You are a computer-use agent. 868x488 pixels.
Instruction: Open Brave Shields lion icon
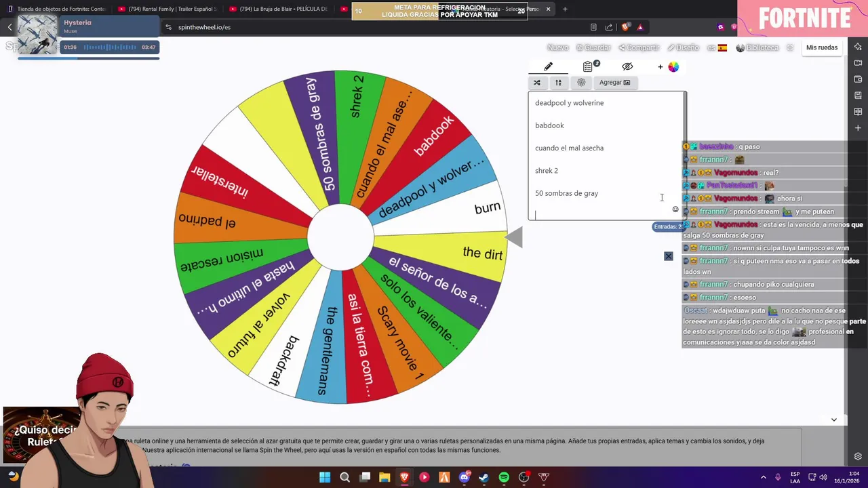click(x=625, y=27)
